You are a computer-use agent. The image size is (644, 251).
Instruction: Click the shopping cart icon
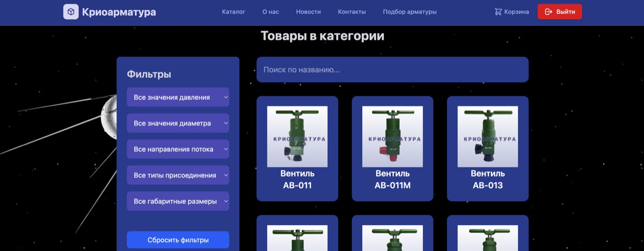(498, 12)
